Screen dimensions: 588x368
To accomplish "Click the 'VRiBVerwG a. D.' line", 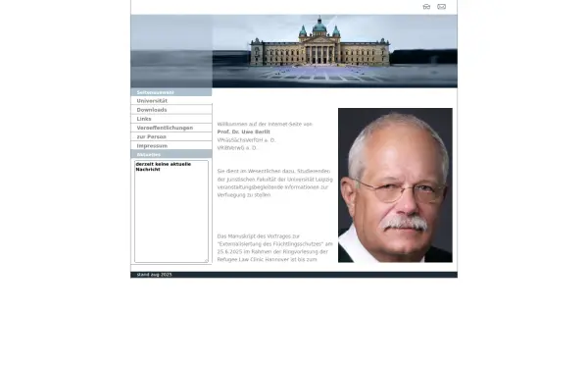I will pyautogui.click(x=237, y=148).
